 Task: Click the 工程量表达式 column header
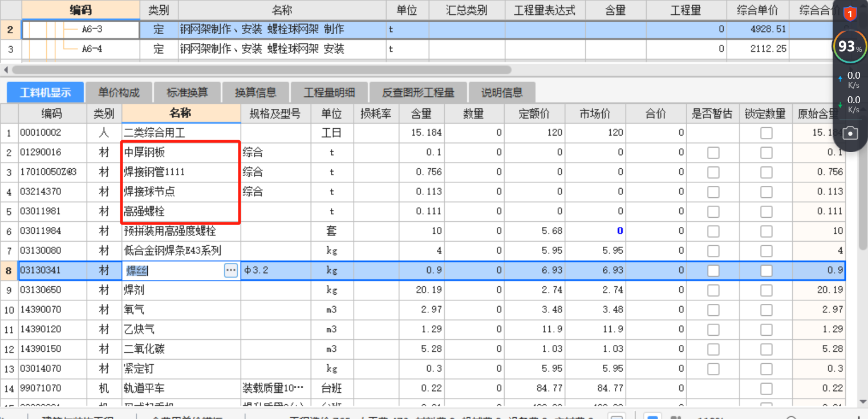point(545,10)
